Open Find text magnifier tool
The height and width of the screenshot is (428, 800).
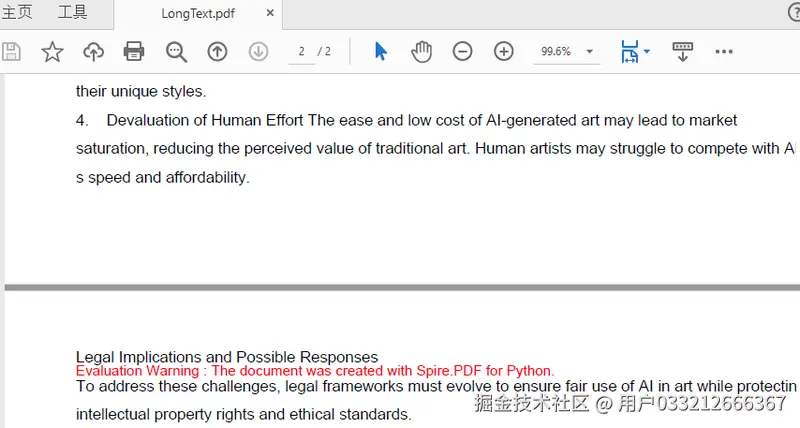coord(176,52)
